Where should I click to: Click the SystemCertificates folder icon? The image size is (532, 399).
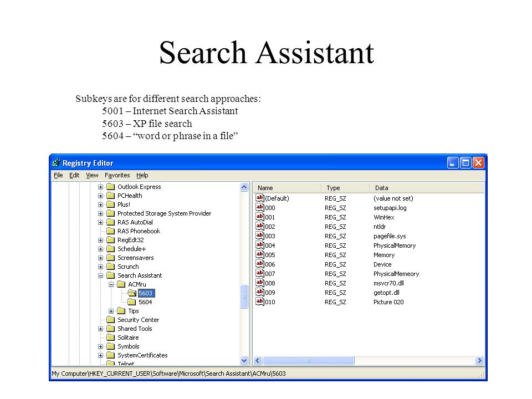click(111, 355)
